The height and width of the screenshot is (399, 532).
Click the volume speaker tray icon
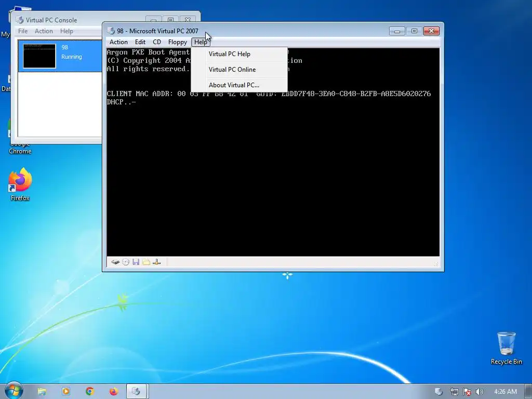pyautogui.click(x=479, y=392)
